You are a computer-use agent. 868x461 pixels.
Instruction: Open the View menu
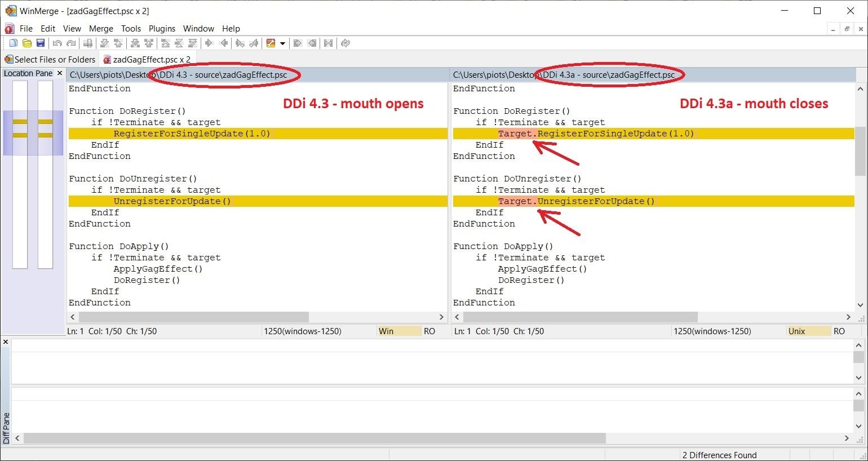coord(72,29)
